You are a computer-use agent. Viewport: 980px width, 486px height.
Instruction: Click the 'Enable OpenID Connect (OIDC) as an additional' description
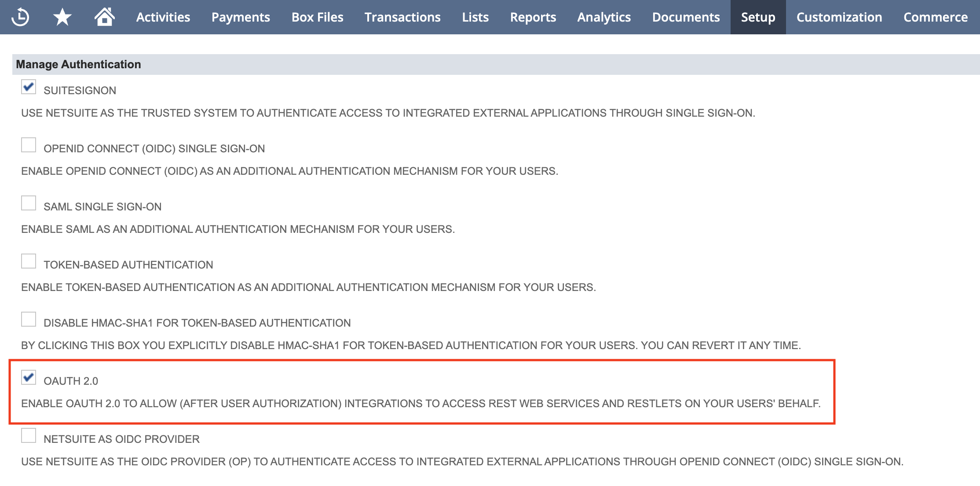(x=290, y=171)
